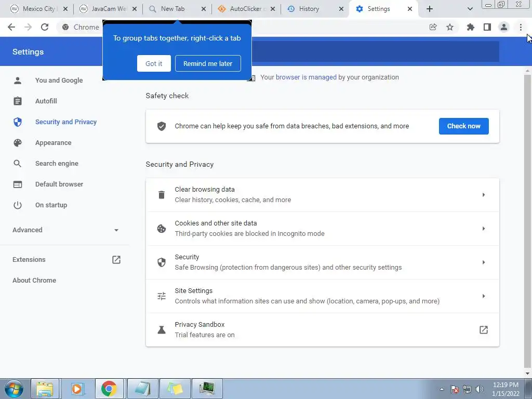Click the window icon beside Default browser
The width and height of the screenshot is (532, 399).
18,184
